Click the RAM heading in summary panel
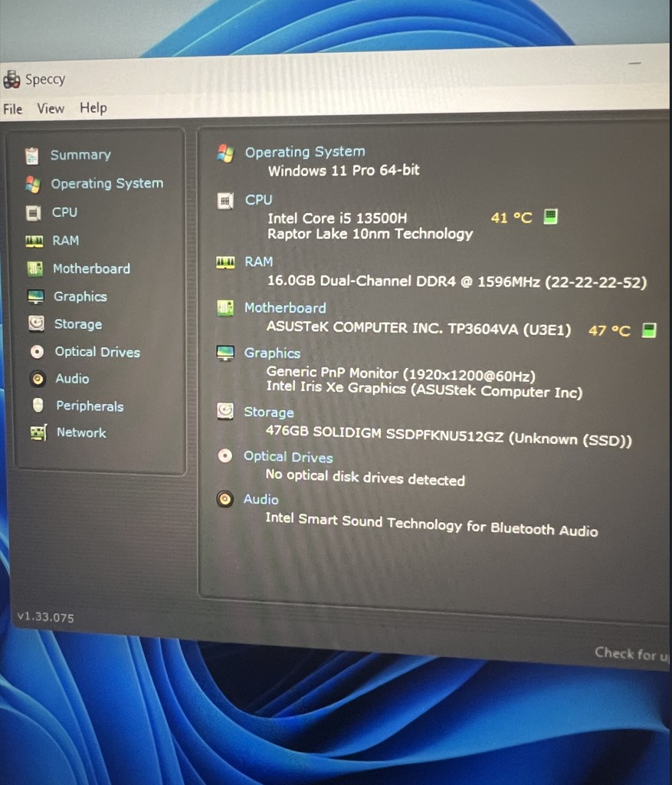The image size is (672, 785). coord(259,262)
